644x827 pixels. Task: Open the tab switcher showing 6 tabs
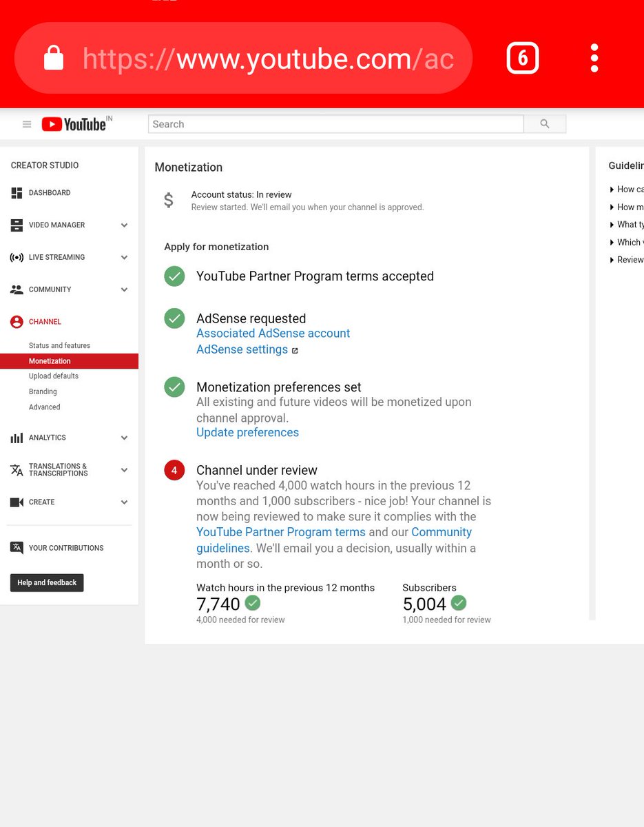(x=523, y=59)
